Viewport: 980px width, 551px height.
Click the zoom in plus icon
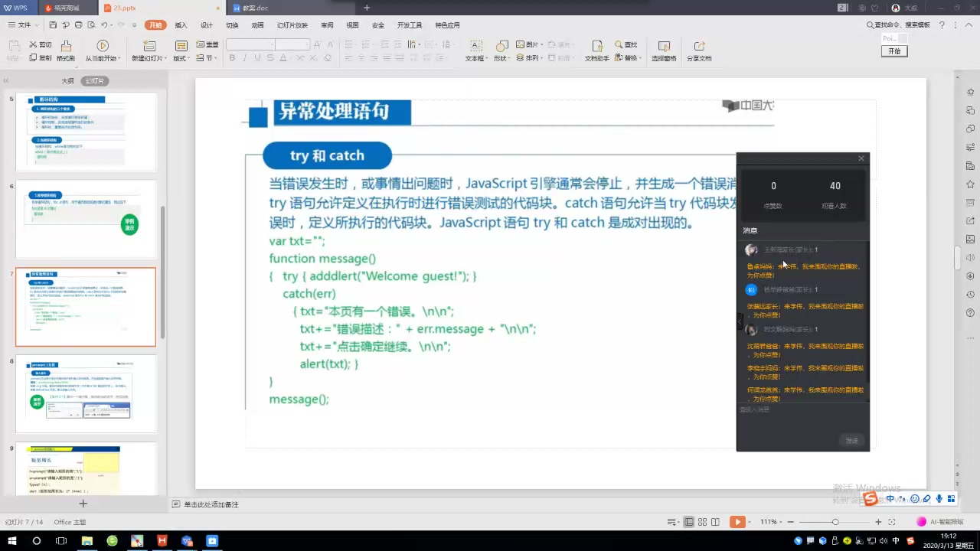click(878, 522)
